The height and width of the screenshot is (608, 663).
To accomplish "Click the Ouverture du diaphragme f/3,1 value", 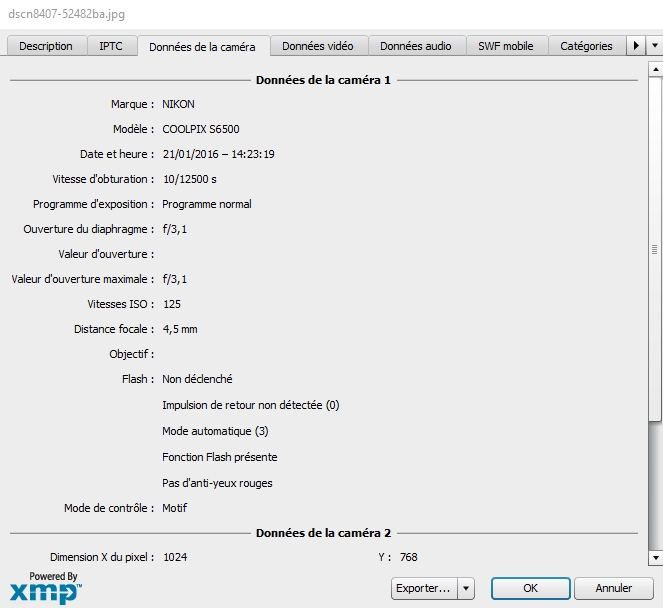I will tap(175, 229).
